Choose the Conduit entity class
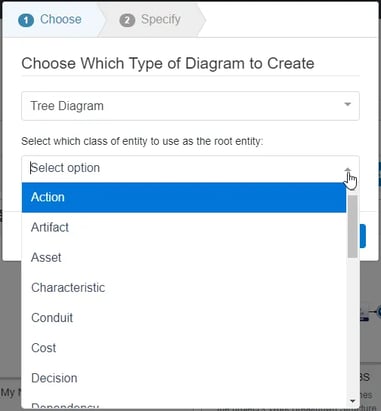 (x=184, y=318)
